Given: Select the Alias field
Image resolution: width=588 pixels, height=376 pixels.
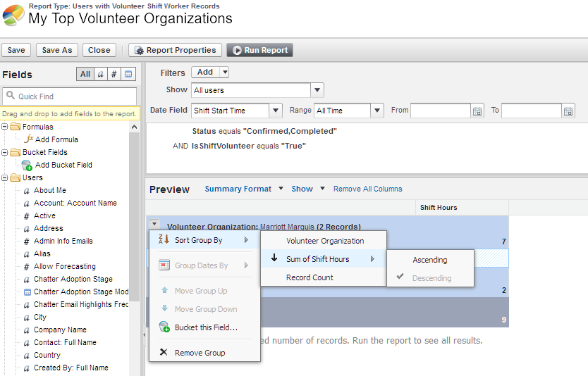Looking at the screenshot, I should pyautogui.click(x=42, y=254).
